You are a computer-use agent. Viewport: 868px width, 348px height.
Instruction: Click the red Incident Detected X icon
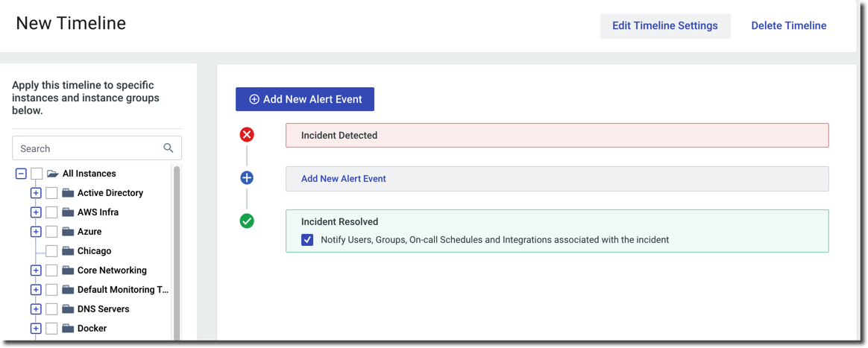click(x=247, y=135)
